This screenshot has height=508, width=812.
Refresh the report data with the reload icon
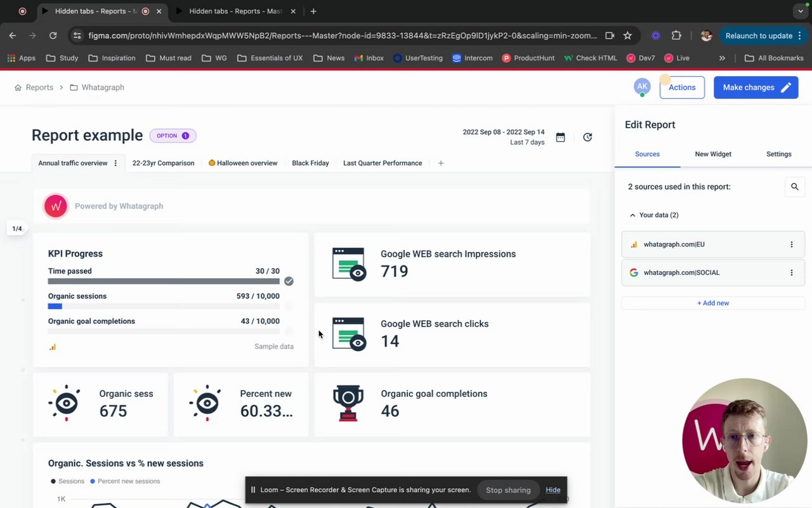coord(587,137)
